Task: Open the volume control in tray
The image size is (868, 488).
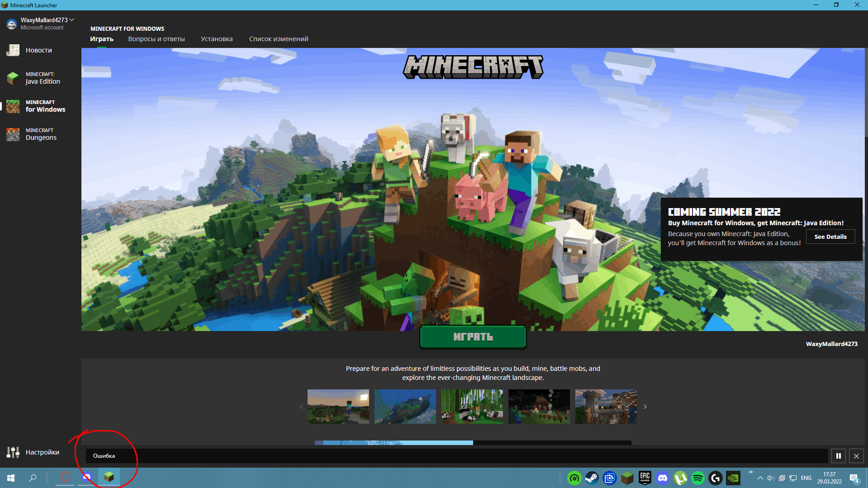Action: pos(771,478)
